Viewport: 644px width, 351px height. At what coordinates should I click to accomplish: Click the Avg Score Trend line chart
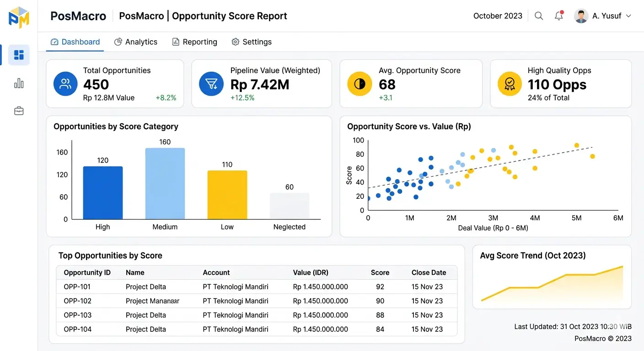552,283
